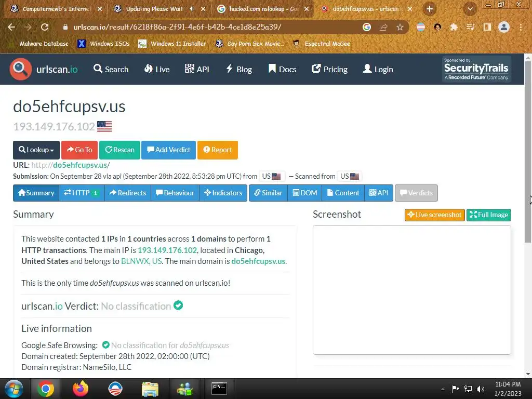Click the Windows Start orb
Viewport: 532px width, 399px height.
point(14,389)
